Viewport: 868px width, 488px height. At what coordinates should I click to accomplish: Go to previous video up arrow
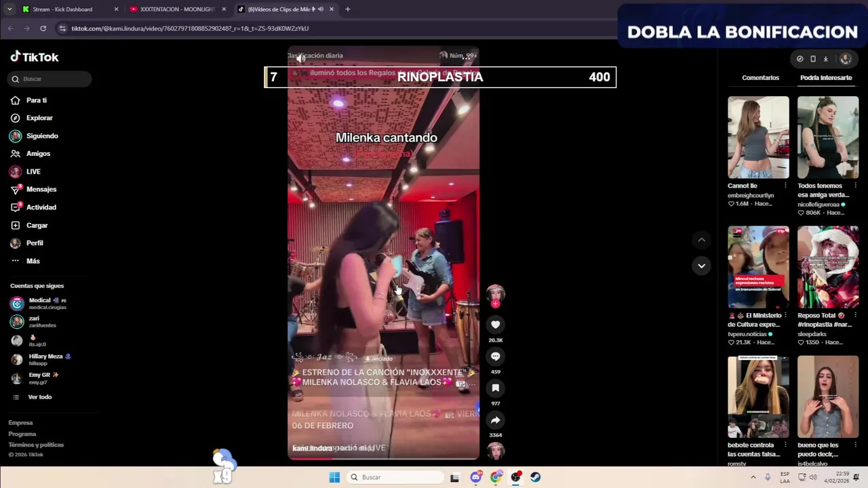click(x=701, y=240)
